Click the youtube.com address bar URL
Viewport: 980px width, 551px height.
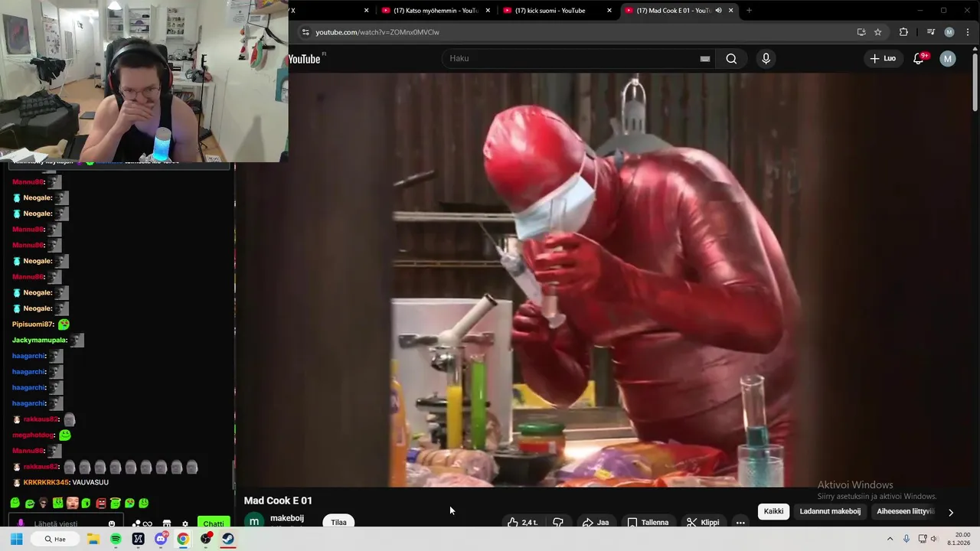coord(377,32)
